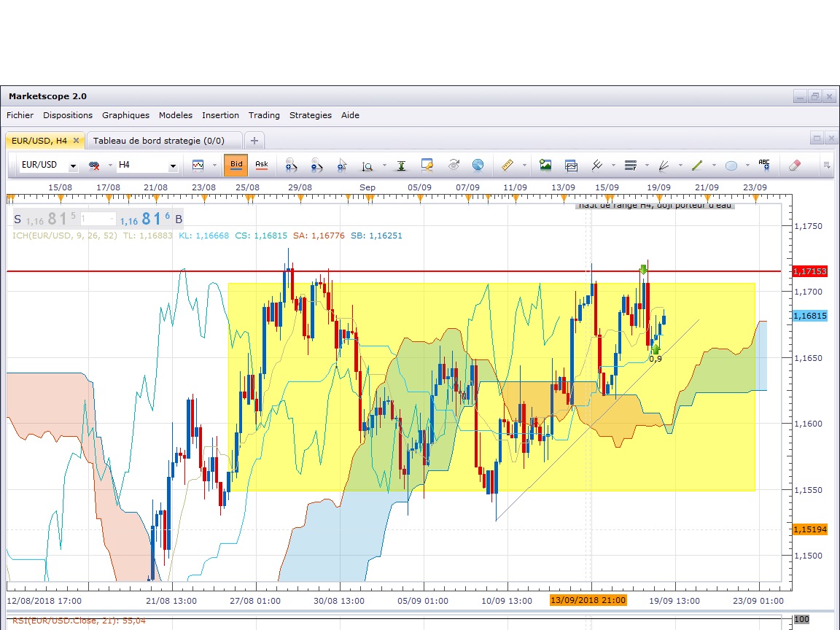The image size is (840, 630).
Task: Select the green line drawing tool
Action: click(x=697, y=166)
